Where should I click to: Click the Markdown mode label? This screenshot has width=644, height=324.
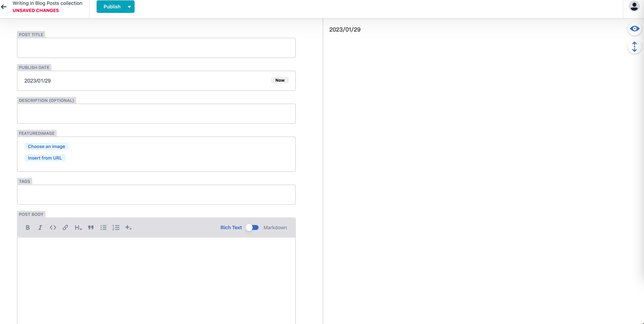tap(275, 227)
